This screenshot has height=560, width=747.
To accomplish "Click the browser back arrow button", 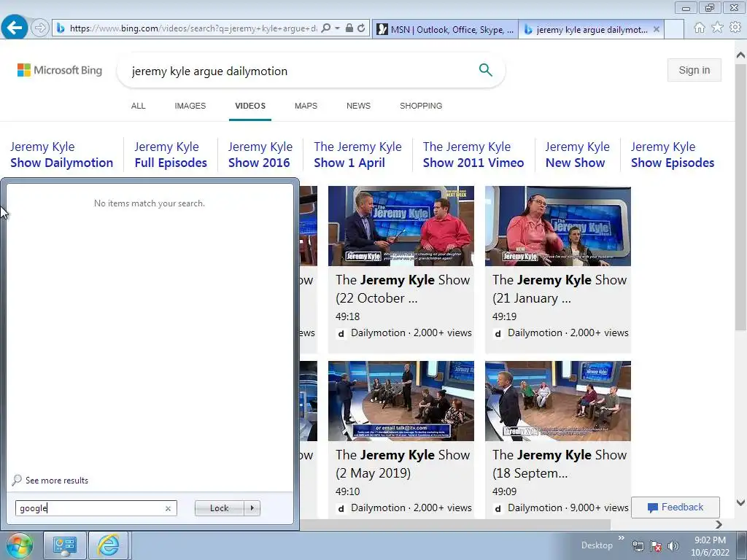I will click(x=15, y=27).
